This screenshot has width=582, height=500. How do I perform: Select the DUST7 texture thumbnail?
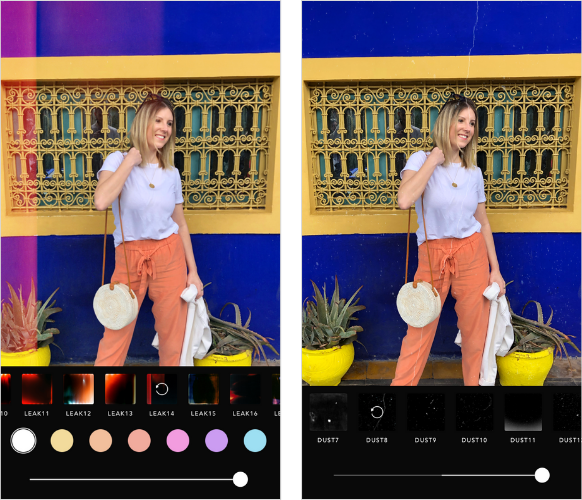(x=328, y=412)
